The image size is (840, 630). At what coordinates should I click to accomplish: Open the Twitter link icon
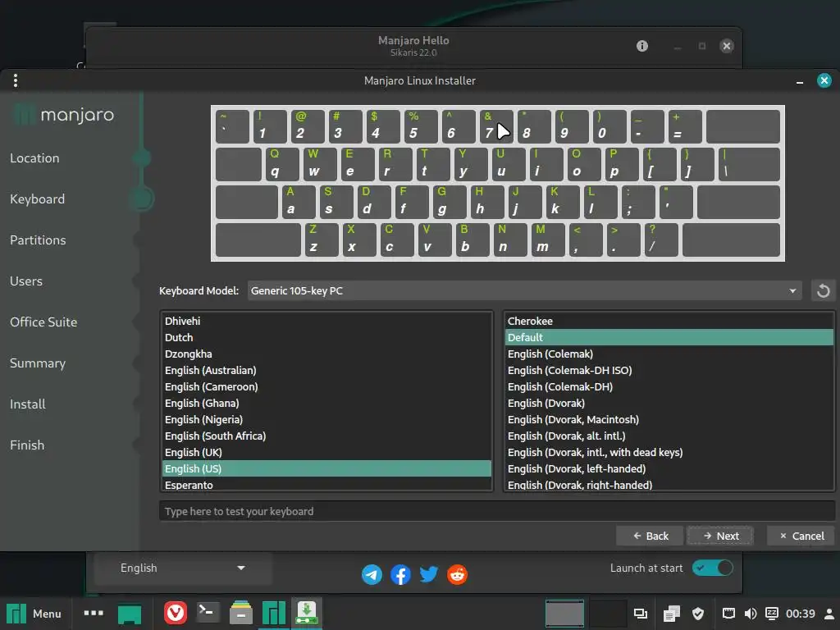(428, 575)
